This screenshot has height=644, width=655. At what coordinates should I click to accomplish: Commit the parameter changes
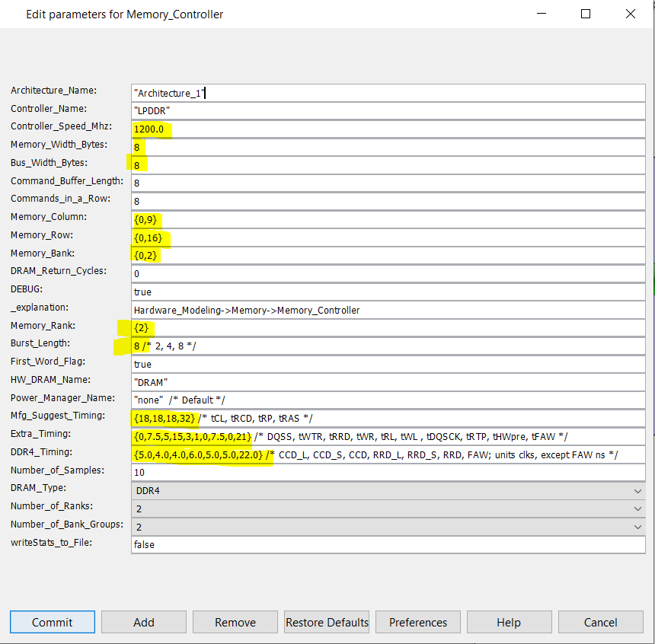tap(53, 622)
